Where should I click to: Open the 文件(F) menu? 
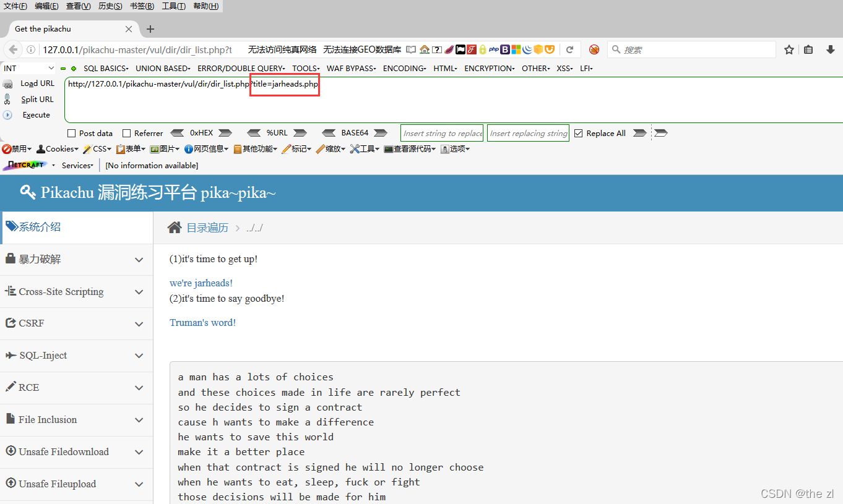pos(15,6)
